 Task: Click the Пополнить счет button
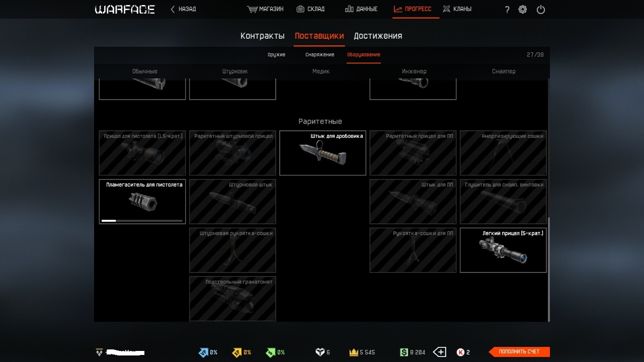click(519, 352)
